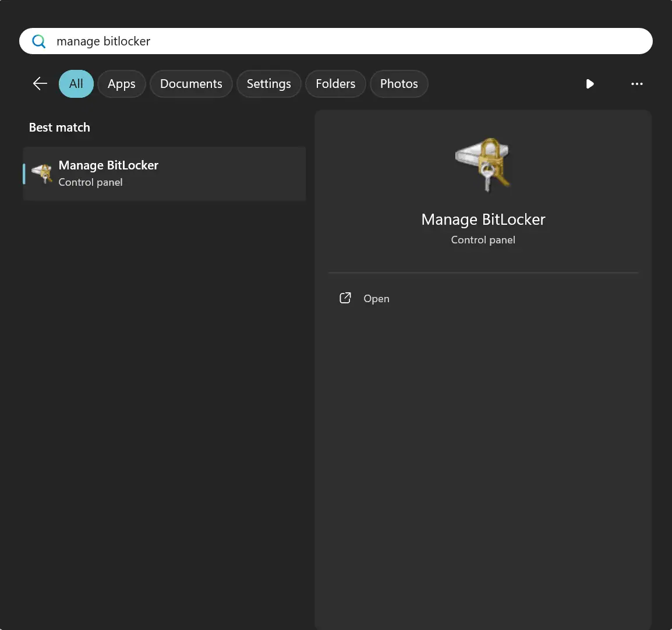672x630 pixels.
Task: Click the Open action in the preview pane
Action: (x=483, y=298)
